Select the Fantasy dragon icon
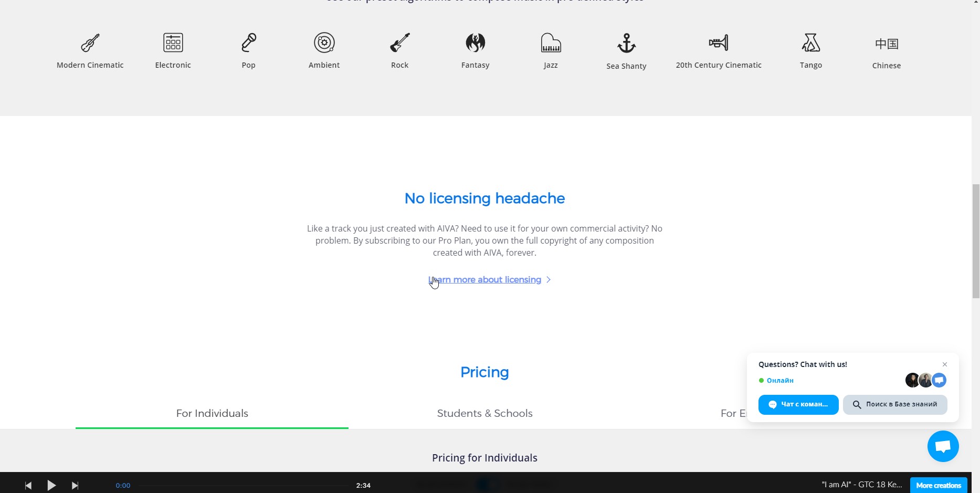Screen dimensions: 980x493 [x=476, y=43]
